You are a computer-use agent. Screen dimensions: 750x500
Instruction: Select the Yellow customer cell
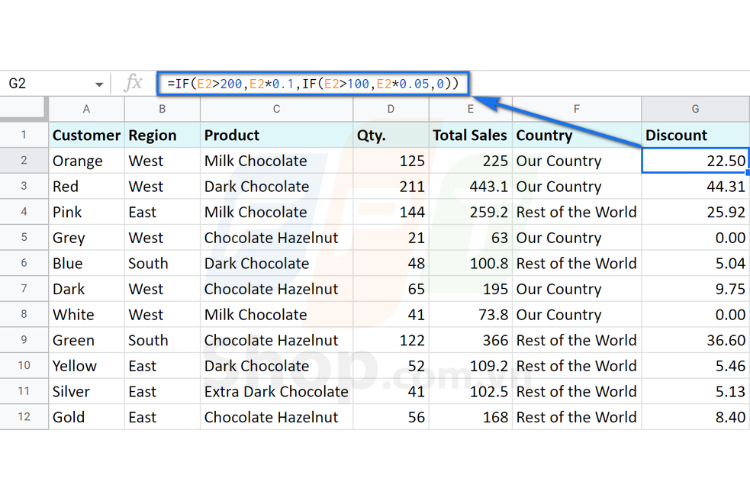pyautogui.click(x=87, y=366)
